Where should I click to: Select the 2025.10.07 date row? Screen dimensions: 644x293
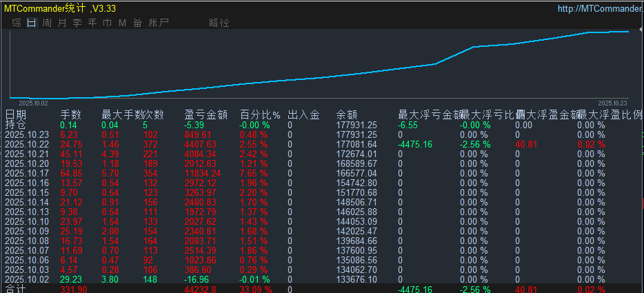coord(27,251)
